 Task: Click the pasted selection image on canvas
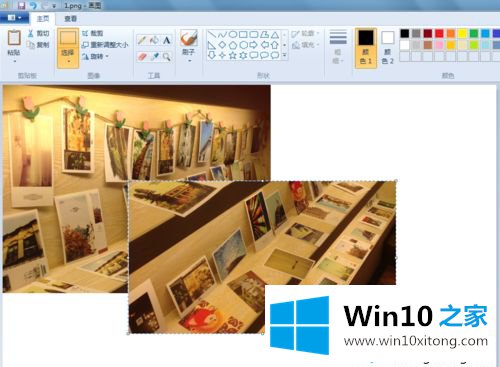(x=262, y=257)
